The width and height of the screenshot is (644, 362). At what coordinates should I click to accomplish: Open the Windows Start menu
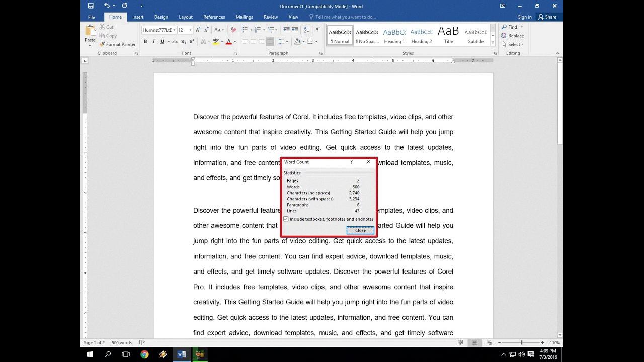point(90,354)
